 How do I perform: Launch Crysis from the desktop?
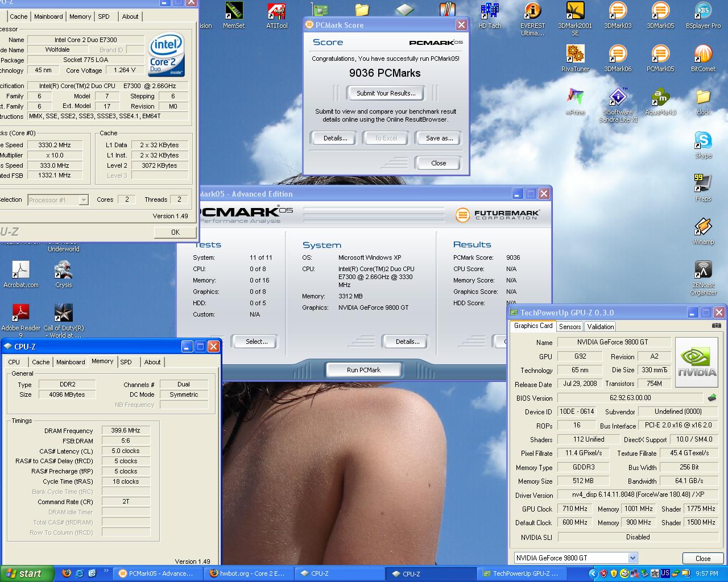pos(64,275)
